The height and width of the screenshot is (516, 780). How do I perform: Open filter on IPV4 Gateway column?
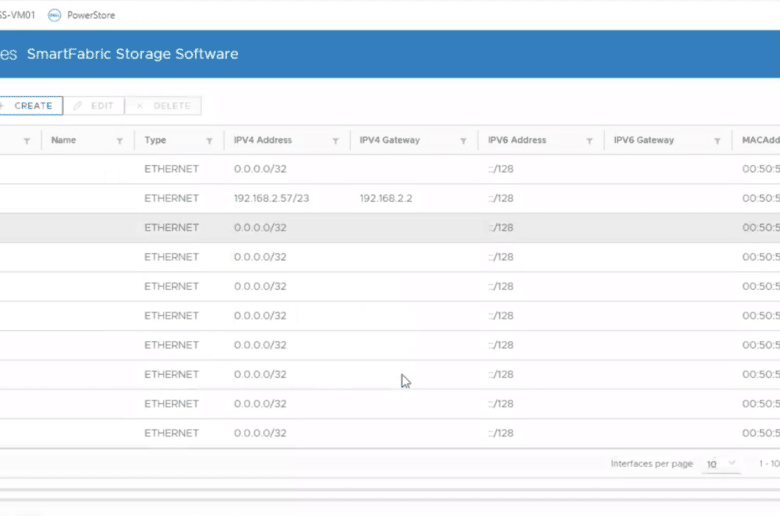[x=464, y=141]
